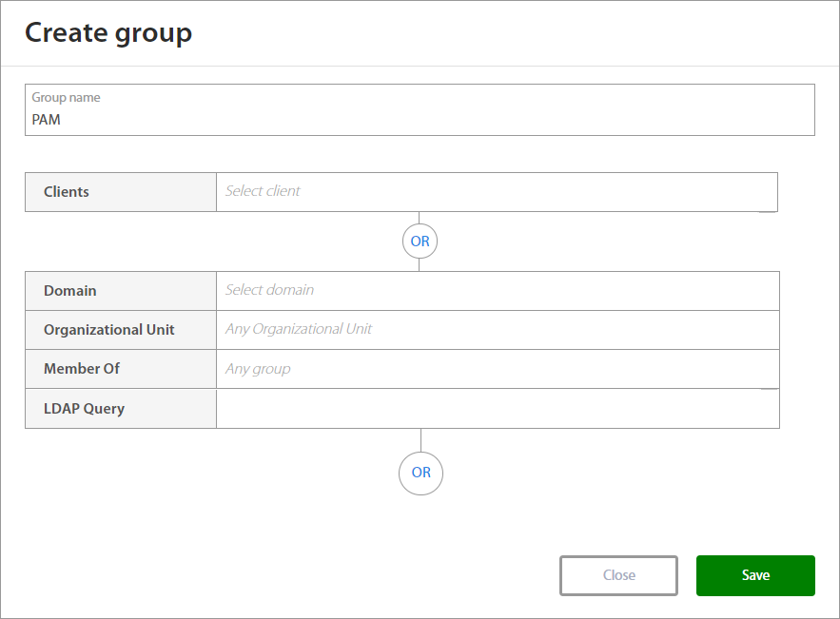Open the Select client dropdown
Image resolution: width=840 pixels, height=619 pixels.
point(496,191)
